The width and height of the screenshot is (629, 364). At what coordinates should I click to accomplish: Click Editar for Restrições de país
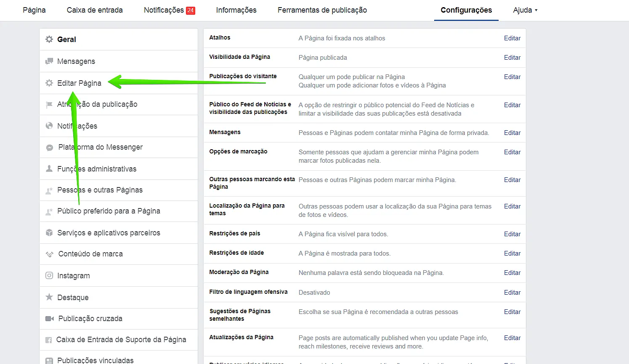pyautogui.click(x=512, y=234)
